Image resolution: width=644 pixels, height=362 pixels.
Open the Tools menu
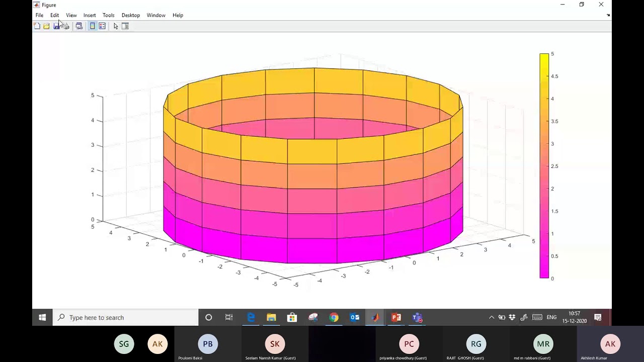coord(108,15)
